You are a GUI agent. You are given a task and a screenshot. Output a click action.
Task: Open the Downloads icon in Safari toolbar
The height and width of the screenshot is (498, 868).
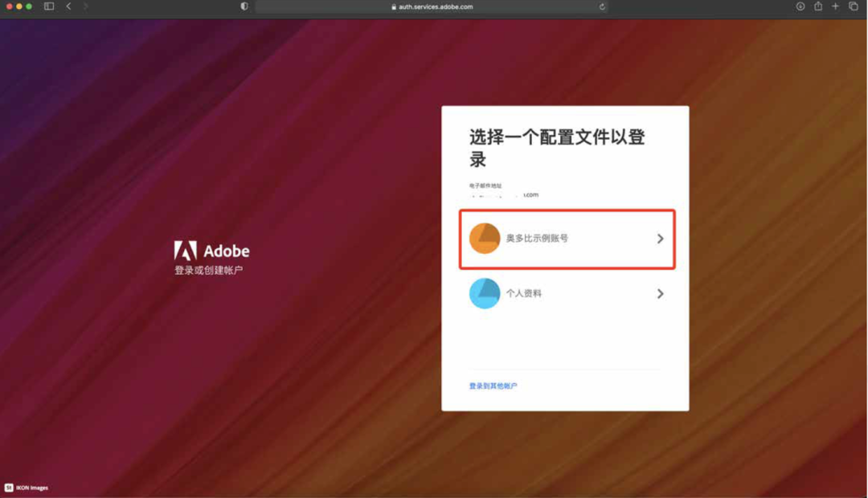pos(798,6)
